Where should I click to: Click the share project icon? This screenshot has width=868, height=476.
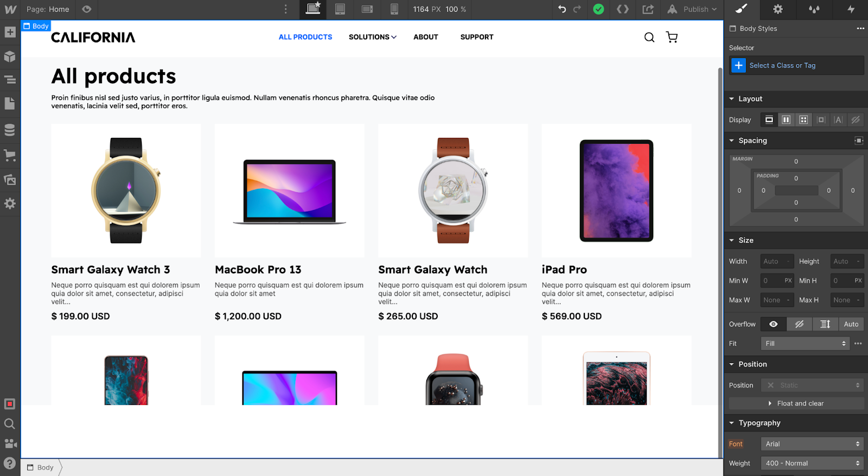(x=648, y=9)
